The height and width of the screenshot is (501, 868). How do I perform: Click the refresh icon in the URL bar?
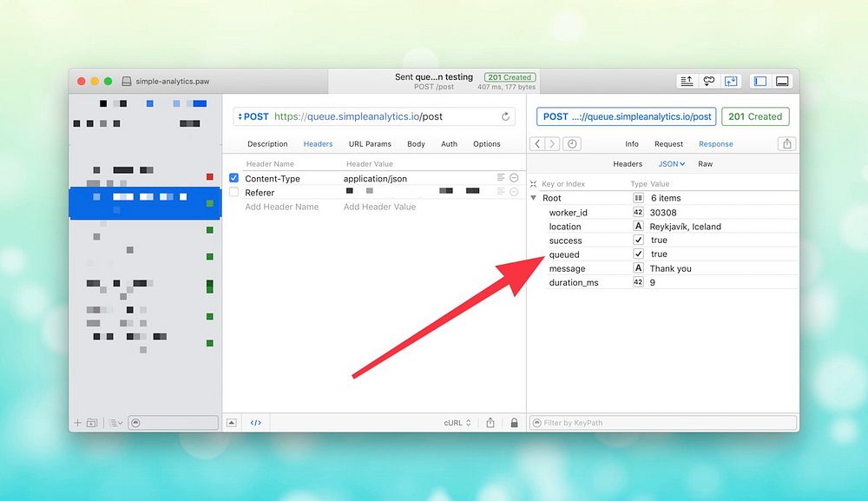(505, 117)
